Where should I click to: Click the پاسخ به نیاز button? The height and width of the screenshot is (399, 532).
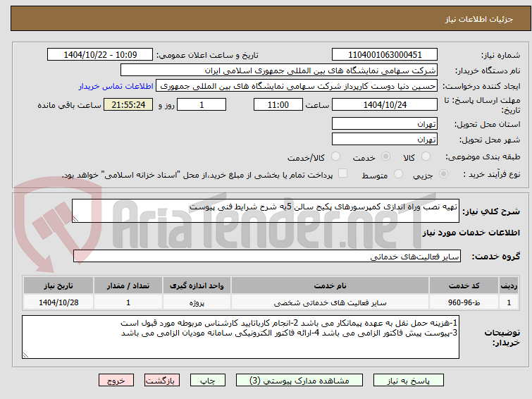[x=409, y=381]
